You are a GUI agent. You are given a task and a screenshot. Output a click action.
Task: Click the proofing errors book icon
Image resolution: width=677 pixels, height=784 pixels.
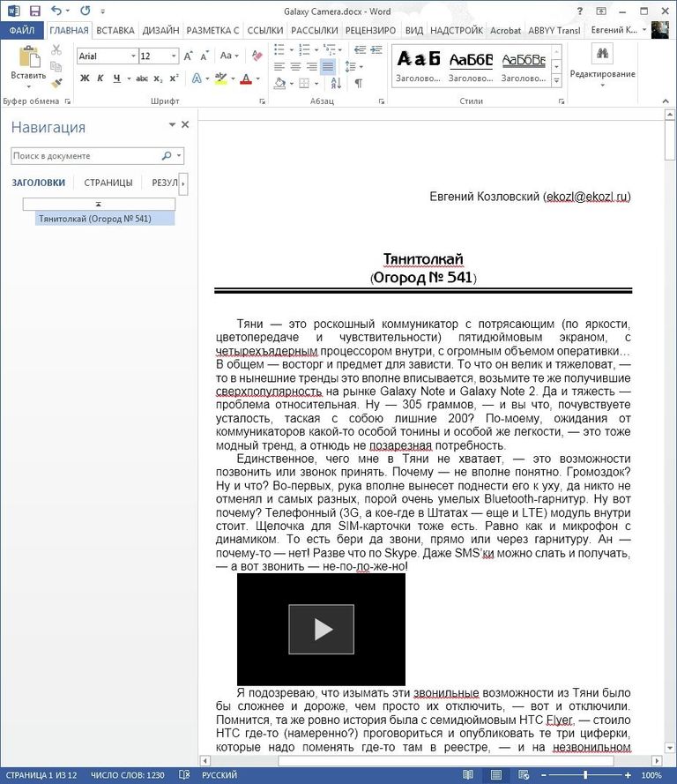184,775
